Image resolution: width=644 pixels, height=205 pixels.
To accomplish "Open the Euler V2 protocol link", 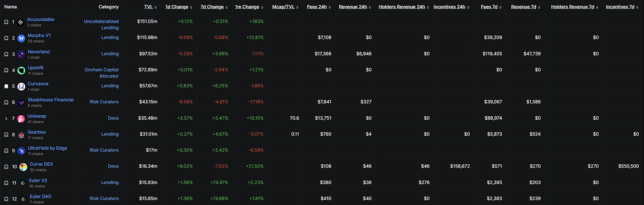I will click(38, 180).
